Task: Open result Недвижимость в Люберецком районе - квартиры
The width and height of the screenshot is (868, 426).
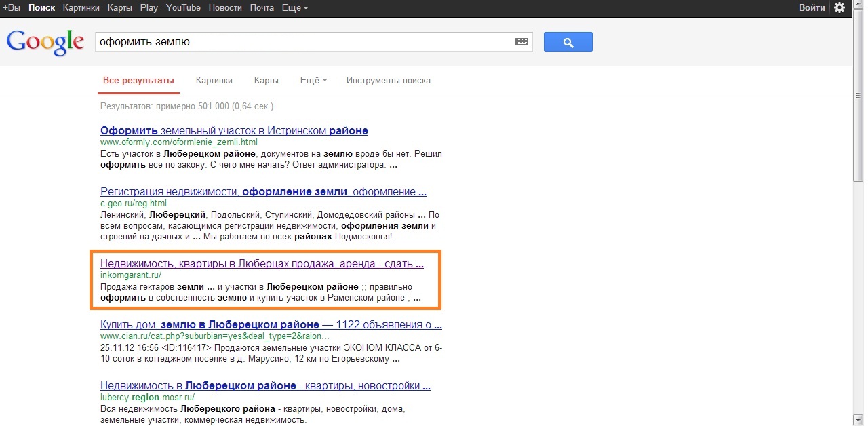Action: tap(265, 385)
